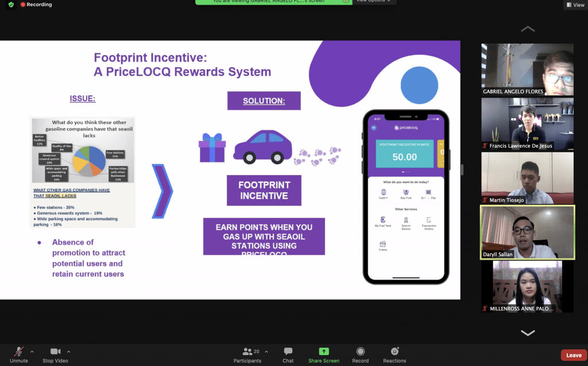Open audio options caret beside Unmute

(32, 352)
